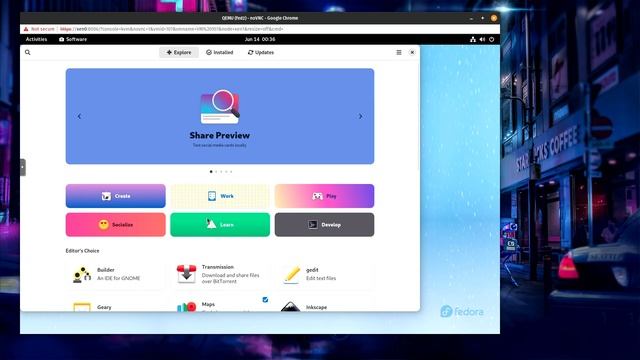Open the Create category

click(x=116, y=196)
